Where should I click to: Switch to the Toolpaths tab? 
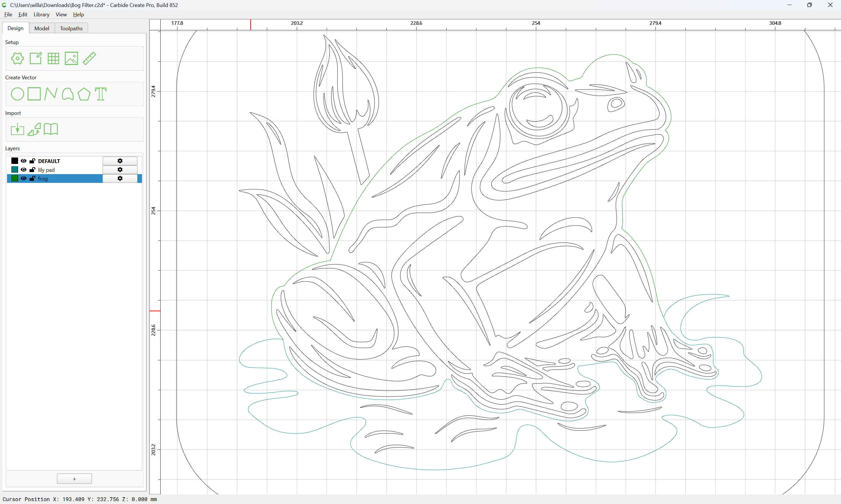(x=71, y=28)
